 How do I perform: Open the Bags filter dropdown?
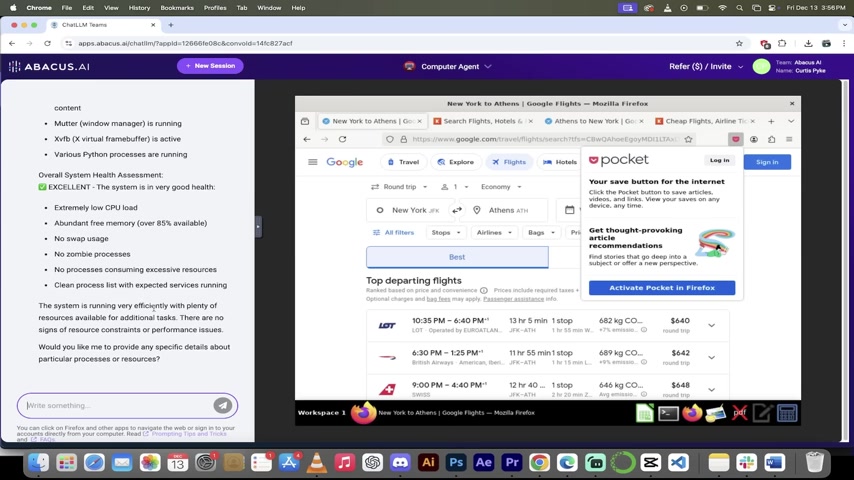click(x=541, y=233)
